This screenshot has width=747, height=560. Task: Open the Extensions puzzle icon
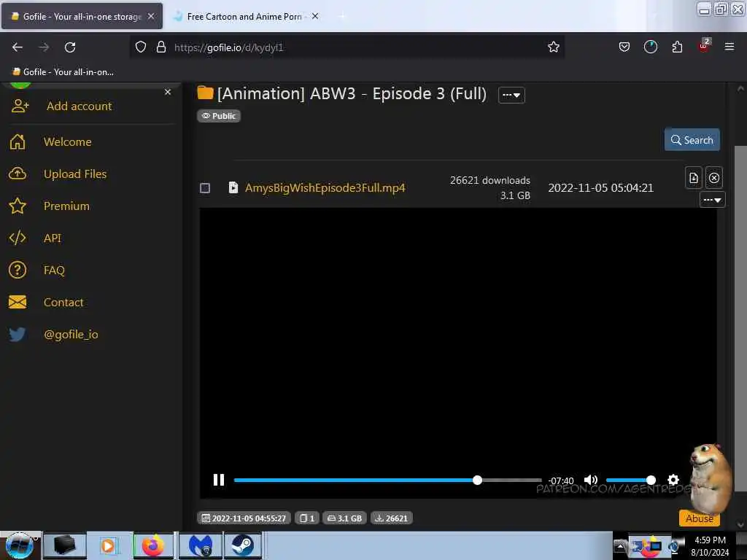coord(677,47)
